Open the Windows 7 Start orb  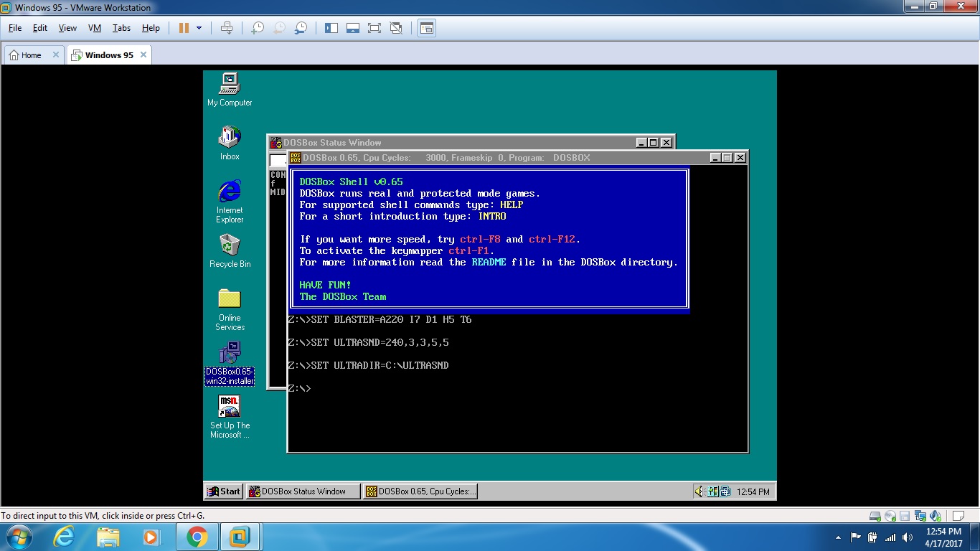[19, 537]
